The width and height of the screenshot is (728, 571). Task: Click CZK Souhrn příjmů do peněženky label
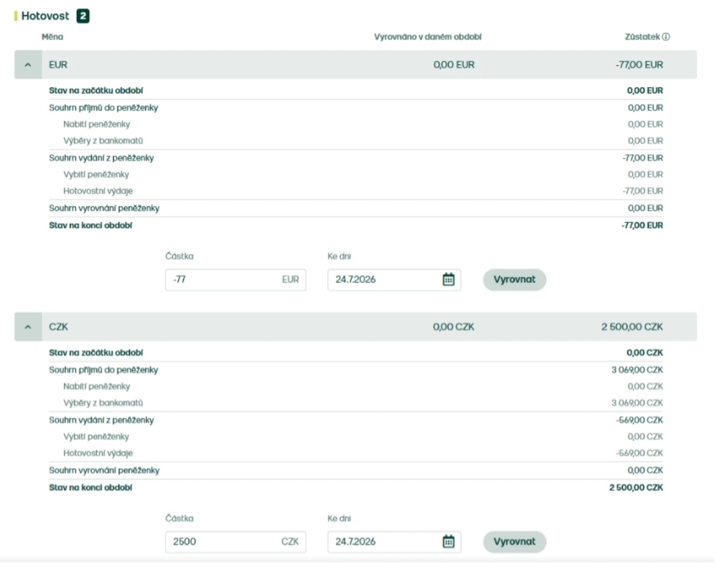coord(103,370)
